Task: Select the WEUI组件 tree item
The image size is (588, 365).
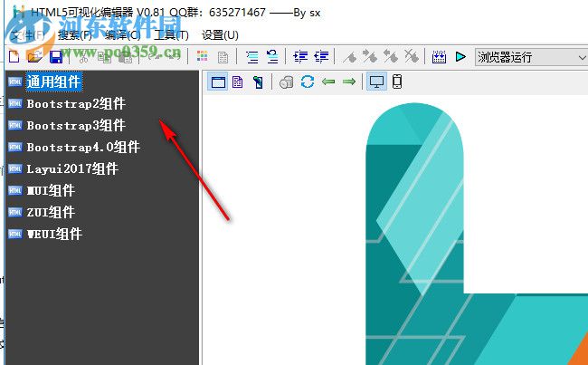Action: [x=54, y=235]
